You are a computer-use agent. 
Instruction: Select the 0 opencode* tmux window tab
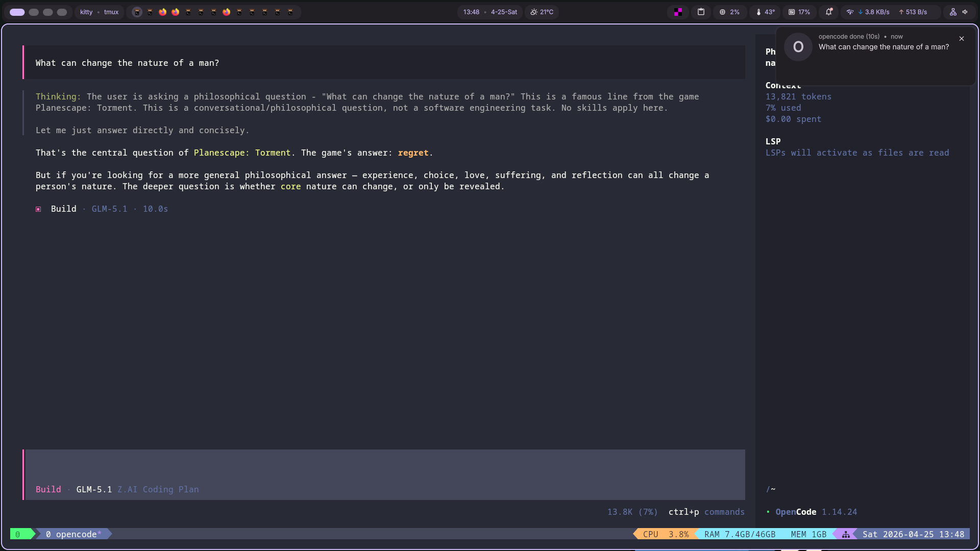pos(73,534)
